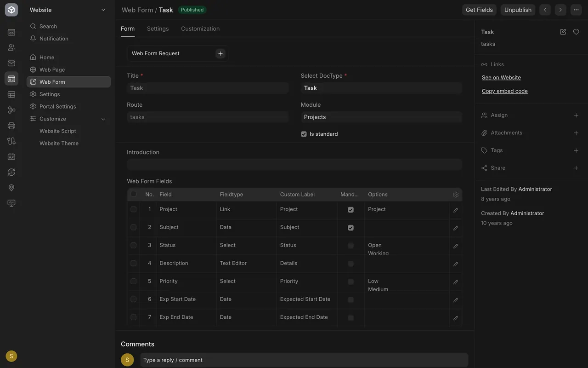
Task: Open the Website workspace dropdown
Action: coord(68,10)
